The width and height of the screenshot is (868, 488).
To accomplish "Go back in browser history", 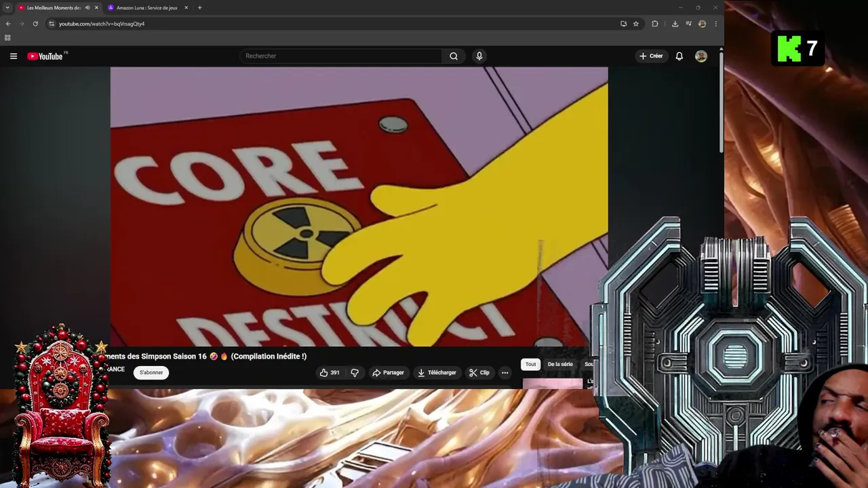I will point(8,24).
